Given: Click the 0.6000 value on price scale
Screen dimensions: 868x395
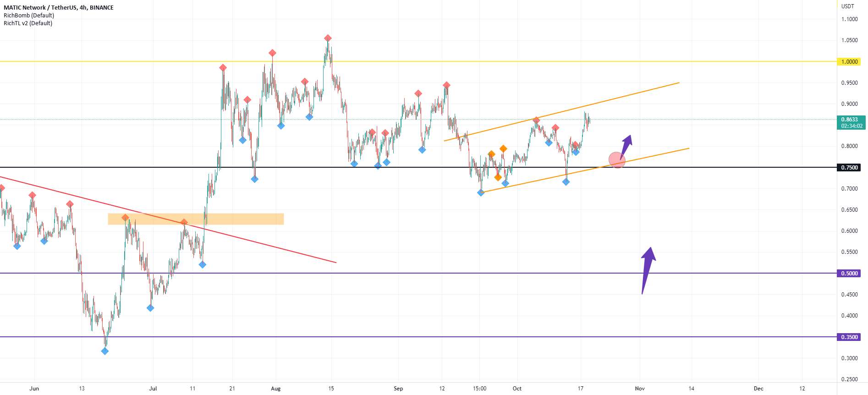Looking at the screenshot, I should coord(849,231).
